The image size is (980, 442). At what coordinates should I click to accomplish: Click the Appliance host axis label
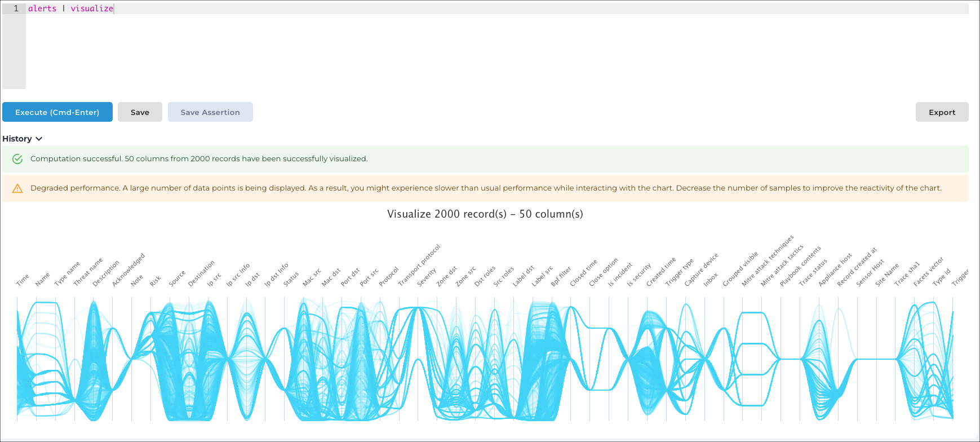835,269
